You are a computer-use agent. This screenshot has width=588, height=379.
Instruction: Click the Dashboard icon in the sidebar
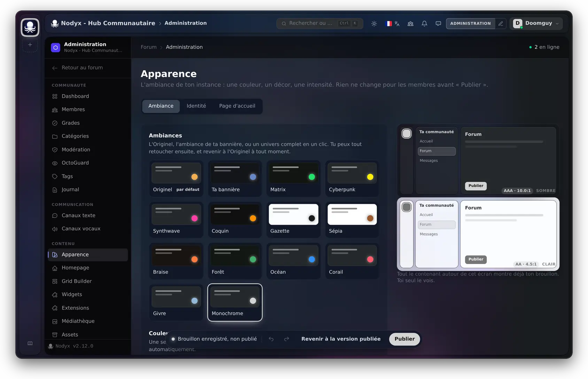click(x=55, y=96)
